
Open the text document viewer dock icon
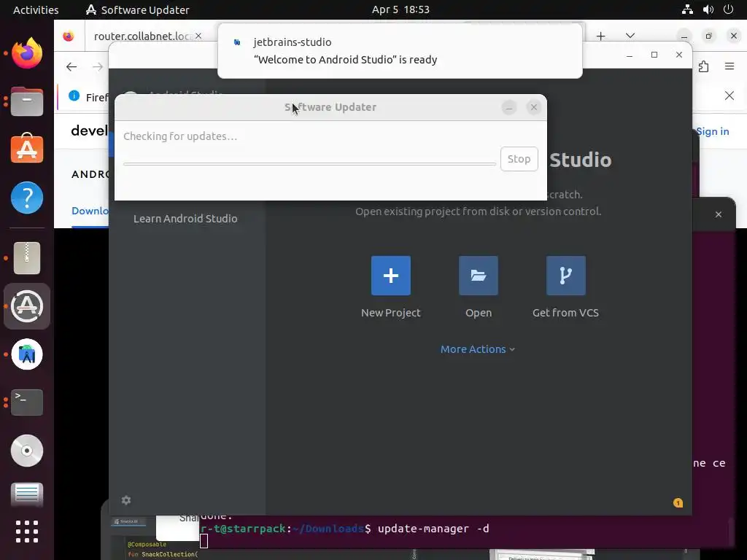click(27, 494)
